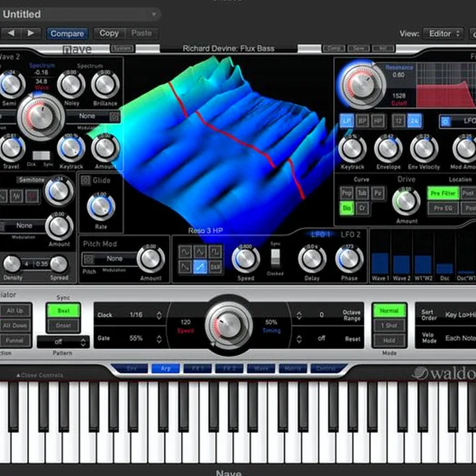
Task: Collapse the panel with Close Controls
Action: point(40,376)
